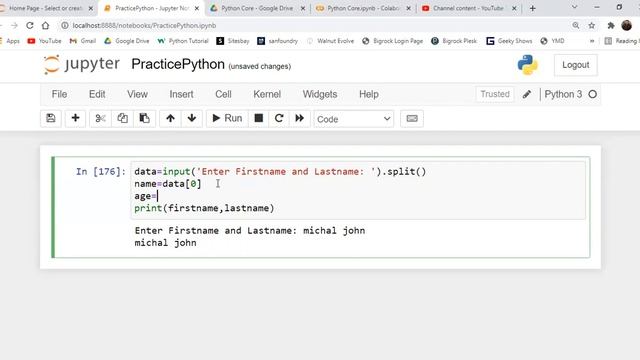This screenshot has height=360, width=640.
Task: Rename the notebook title PracticePython
Action: click(178, 64)
